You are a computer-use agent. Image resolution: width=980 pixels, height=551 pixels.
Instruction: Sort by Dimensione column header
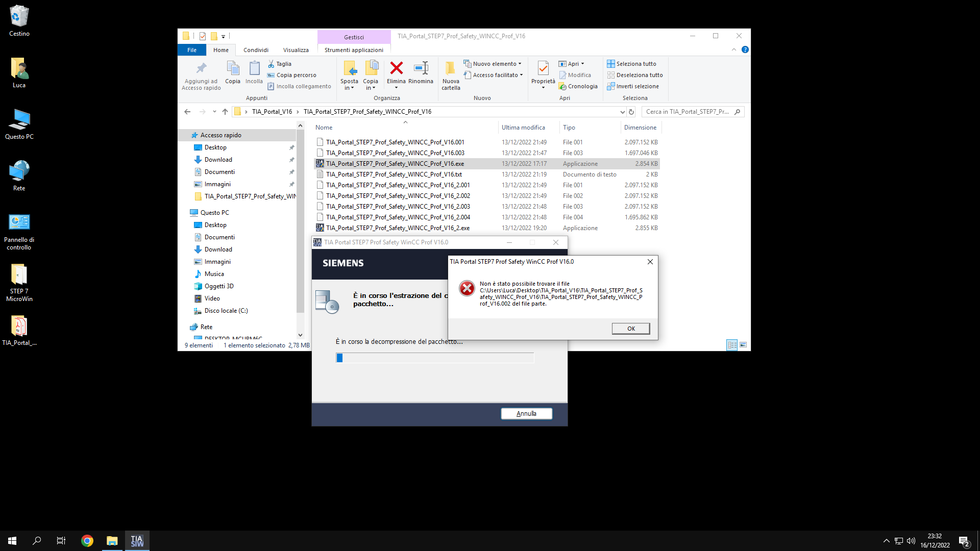640,128
